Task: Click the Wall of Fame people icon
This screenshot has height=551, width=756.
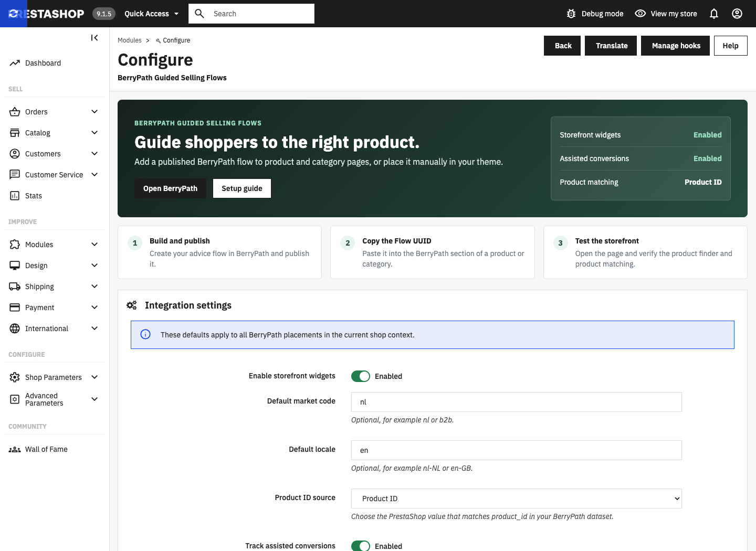Action: coord(15,449)
